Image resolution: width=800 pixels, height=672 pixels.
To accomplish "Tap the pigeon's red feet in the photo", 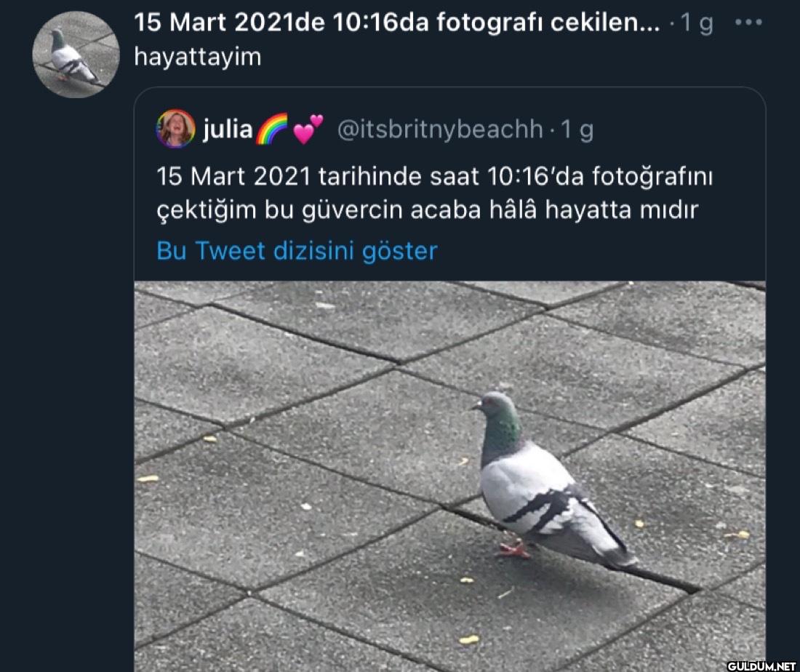I will (x=514, y=548).
